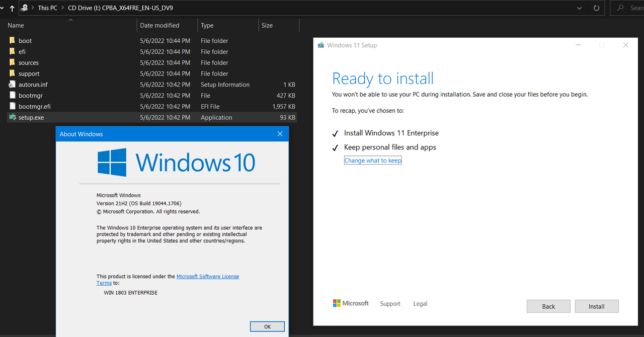Viewport: 644px width, 337px height.
Task: Click Keep personal files and apps text
Action: 390,147
